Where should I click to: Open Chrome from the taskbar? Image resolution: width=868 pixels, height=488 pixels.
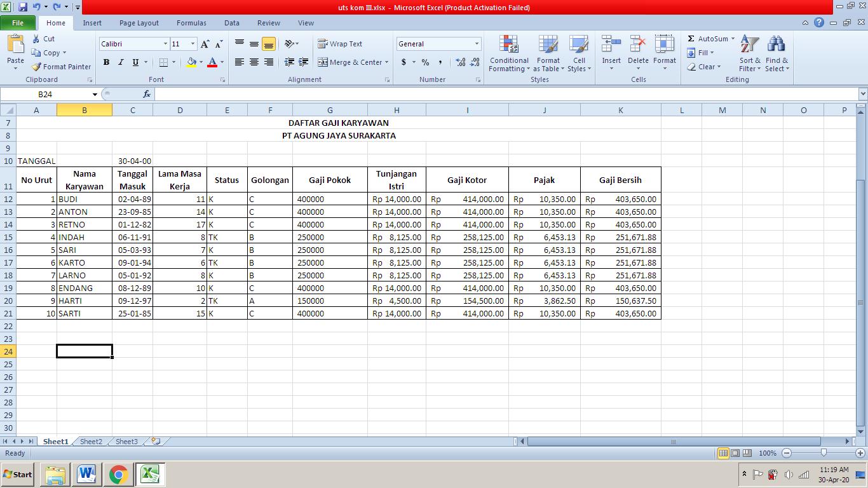pyautogui.click(x=118, y=474)
